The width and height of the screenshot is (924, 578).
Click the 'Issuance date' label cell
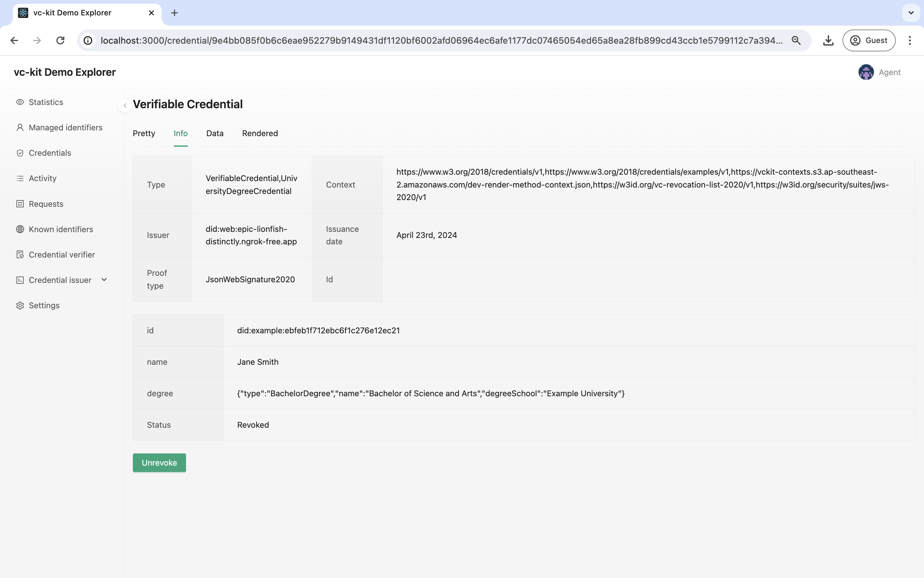pyautogui.click(x=347, y=235)
